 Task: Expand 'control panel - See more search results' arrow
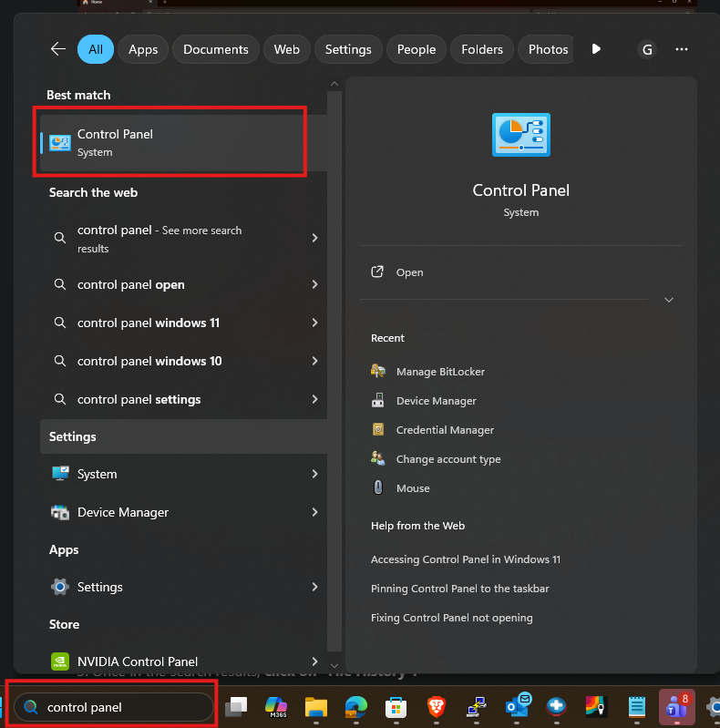click(314, 238)
